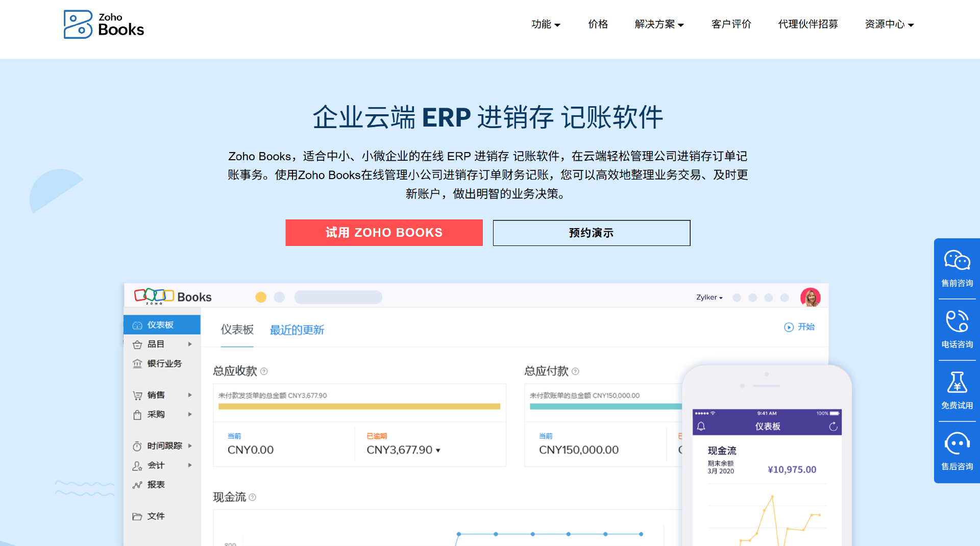The width and height of the screenshot is (980, 546).
Task: Open 采购 using the purchase bag icon
Action: pos(137,414)
